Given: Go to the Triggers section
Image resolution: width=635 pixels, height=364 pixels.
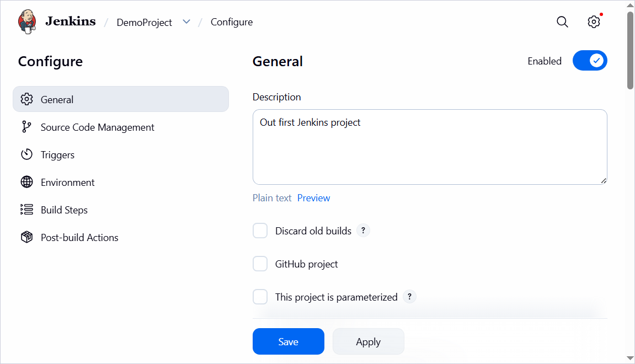Looking at the screenshot, I should pyautogui.click(x=121, y=154).
